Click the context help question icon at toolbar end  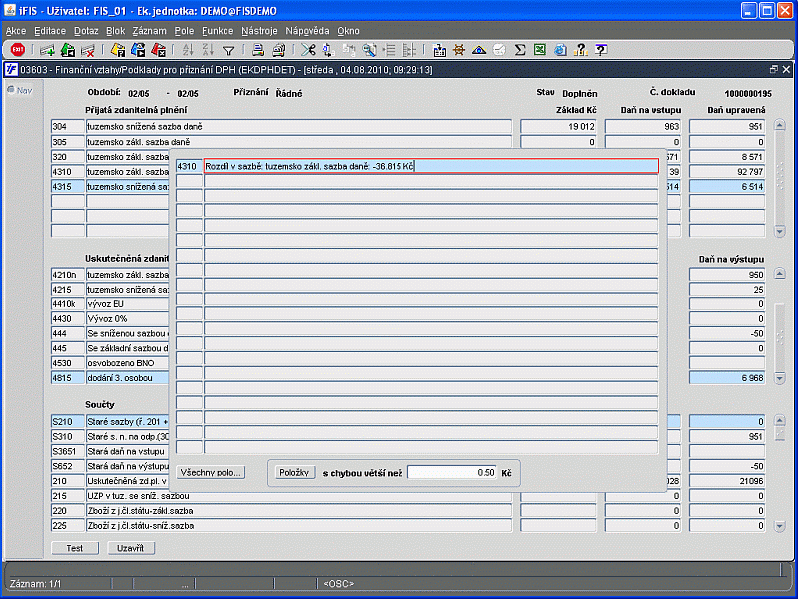point(601,50)
